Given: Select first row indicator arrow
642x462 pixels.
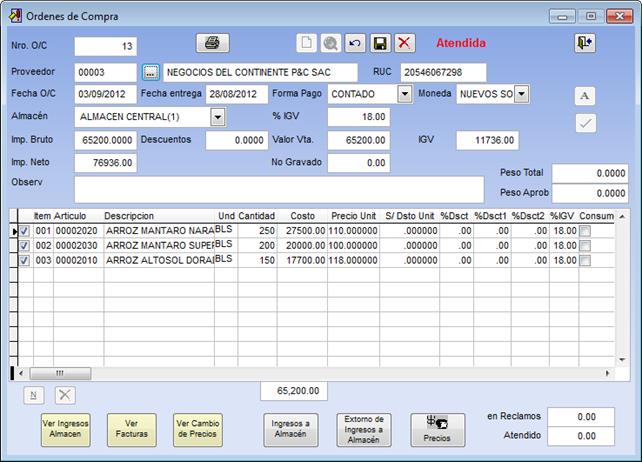Looking at the screenshot, I should 14,231.
